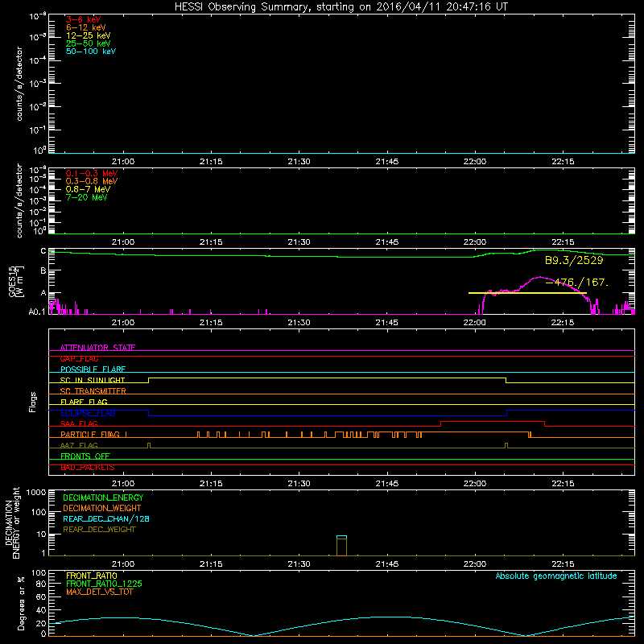Click the ATTENUATOR_STATE flag label
Viewport: 644px width, 644px height.
[97, 348]
